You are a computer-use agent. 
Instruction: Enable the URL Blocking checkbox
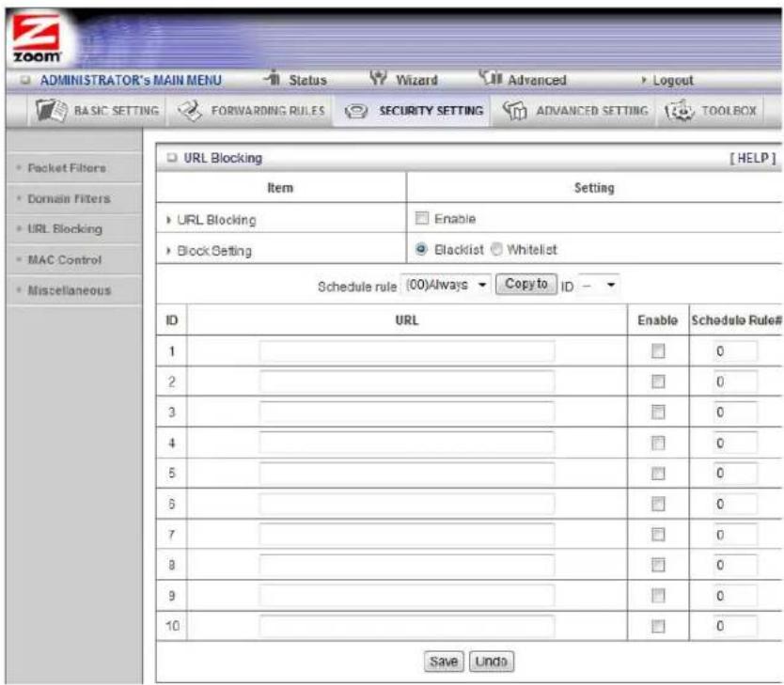(x=422, y=218)
